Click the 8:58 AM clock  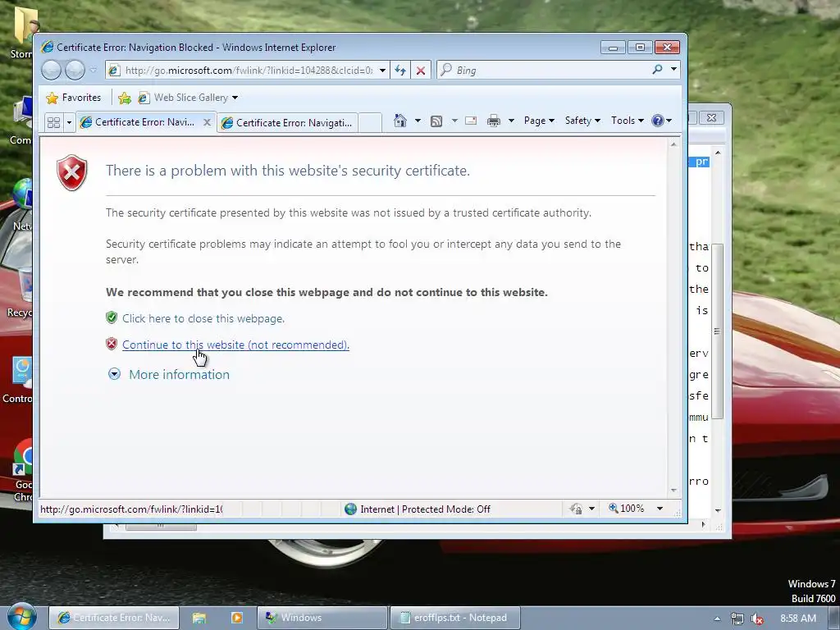point(798,619)
